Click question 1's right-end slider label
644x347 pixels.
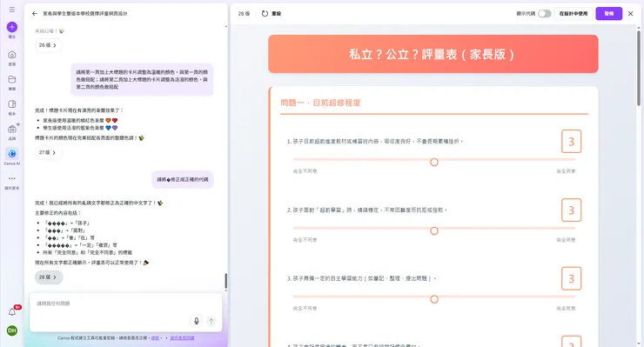coord(566,171)
